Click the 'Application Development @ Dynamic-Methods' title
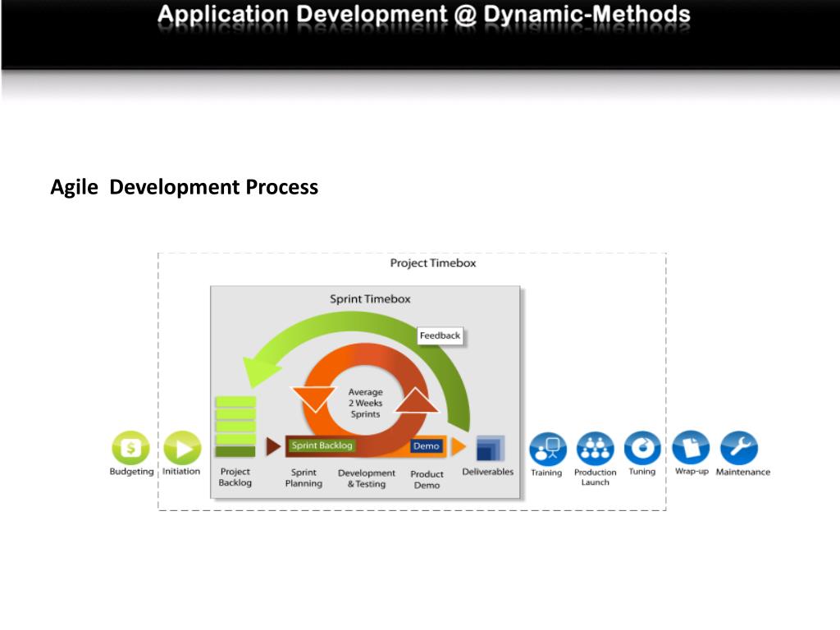The height and width of the screenshot is (630, 840). (424, 15)
